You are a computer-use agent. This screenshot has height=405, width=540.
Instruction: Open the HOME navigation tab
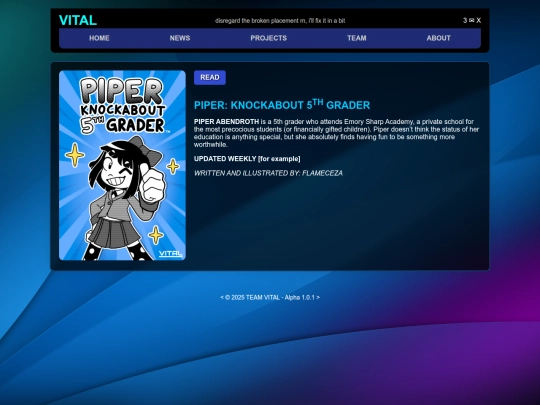coord(99,38)
